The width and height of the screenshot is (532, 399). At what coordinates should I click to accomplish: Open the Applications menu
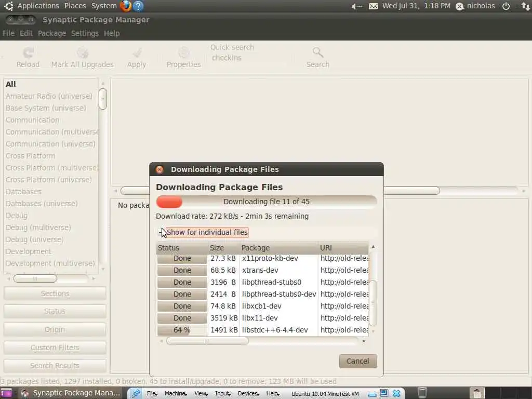38,6
